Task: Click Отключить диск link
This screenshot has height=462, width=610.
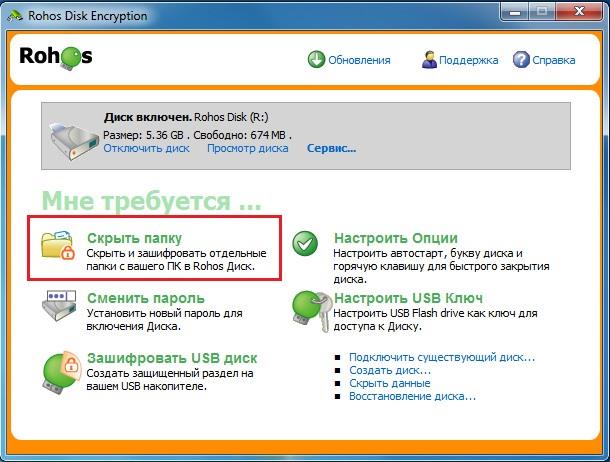Action: pos(146,149)
